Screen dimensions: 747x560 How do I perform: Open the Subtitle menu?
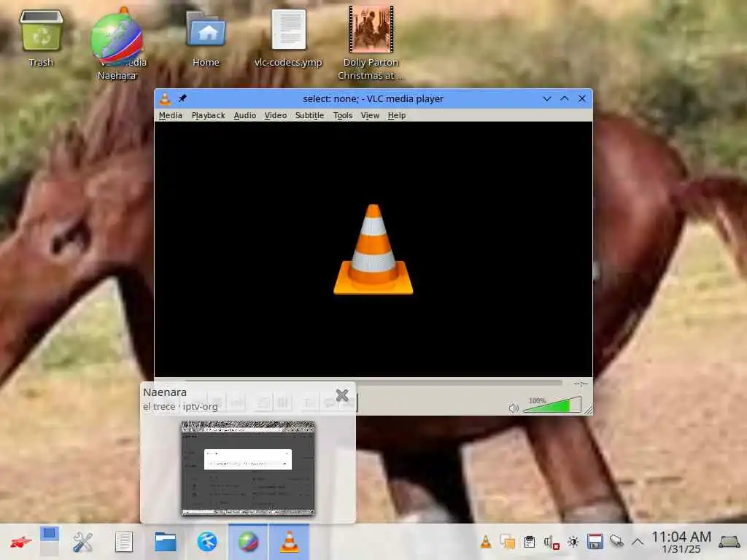pyautogui.click(x=309, y=115)
